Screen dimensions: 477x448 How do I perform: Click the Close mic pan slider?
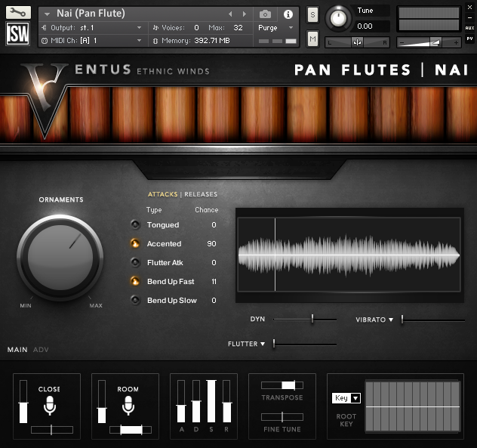[52, 430]
